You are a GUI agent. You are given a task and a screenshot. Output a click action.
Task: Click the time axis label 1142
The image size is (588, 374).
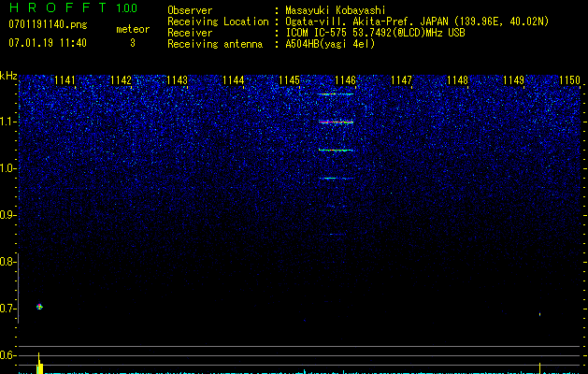(121, 80)
